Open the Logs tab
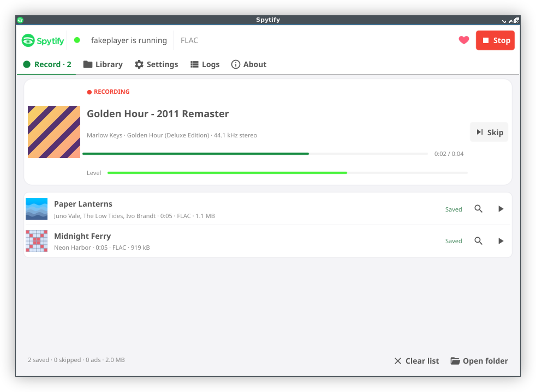The height and width of the screenshot is (392, 536). 205,64
